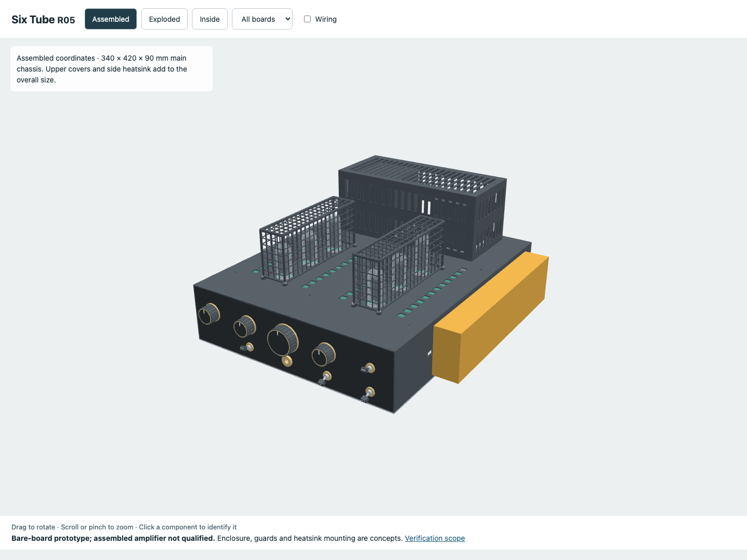Switch to the Assembled view

coord(110,19)
